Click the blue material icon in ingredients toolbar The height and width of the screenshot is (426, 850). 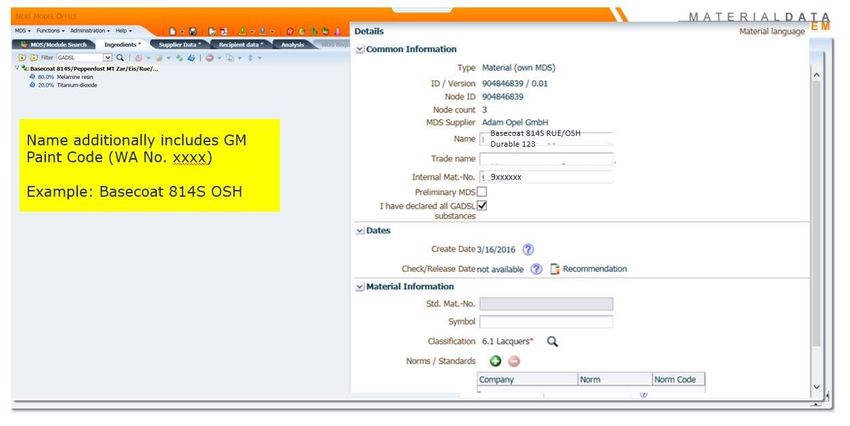point(191,57)
